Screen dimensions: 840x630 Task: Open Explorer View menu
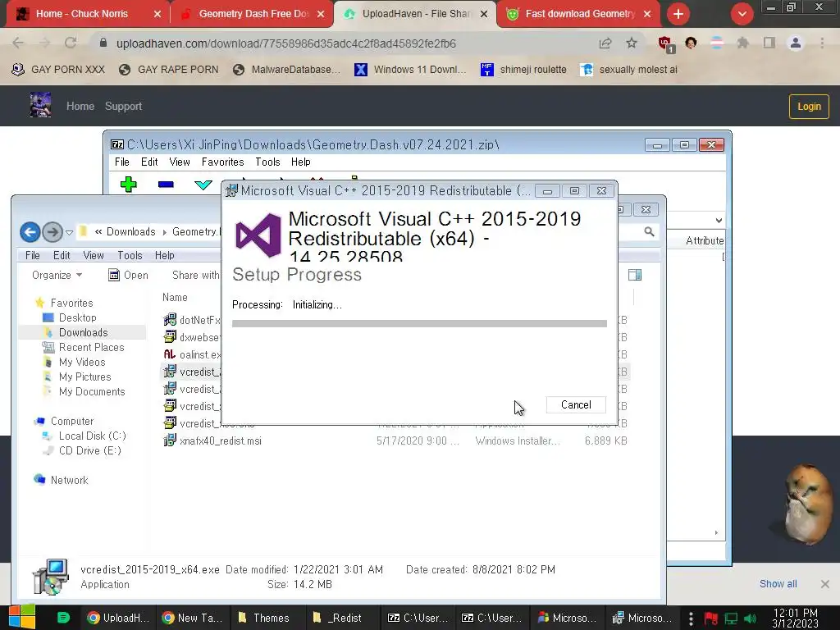coord(94,256)
